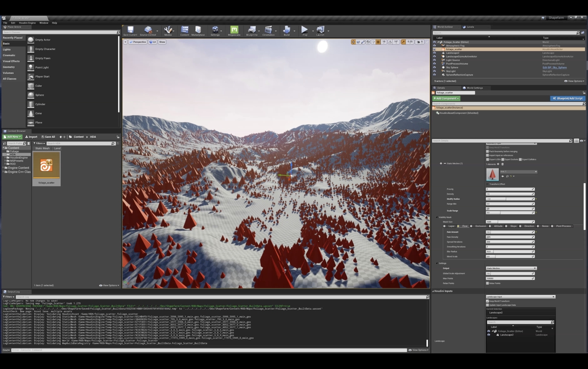588x369 pixels.
Task: Launch the Megascans plugin icon
Action: click(x=234, y=30)
